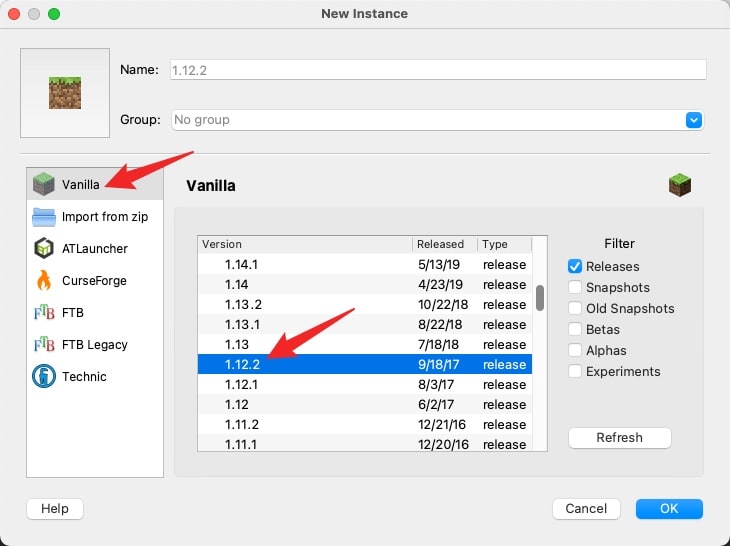The image size is (730, 546).
Task: Change the instance dirt block icon
Action: [x=65, y=93]
